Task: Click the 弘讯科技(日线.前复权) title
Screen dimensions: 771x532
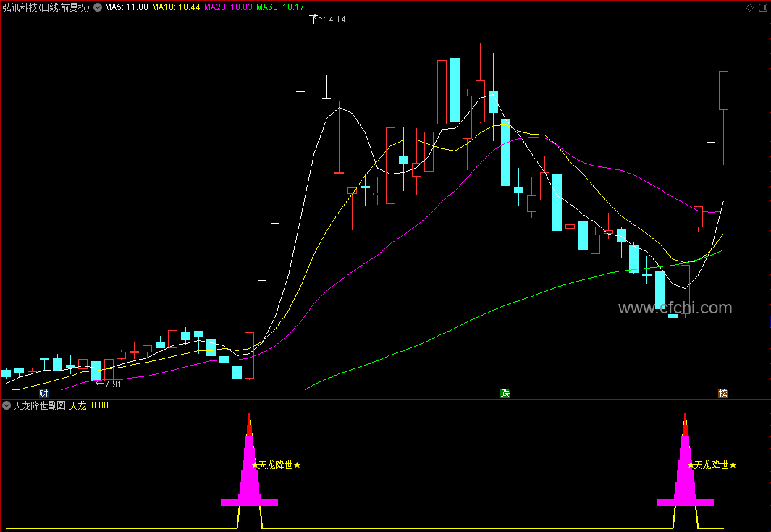Action: [46, 7]
